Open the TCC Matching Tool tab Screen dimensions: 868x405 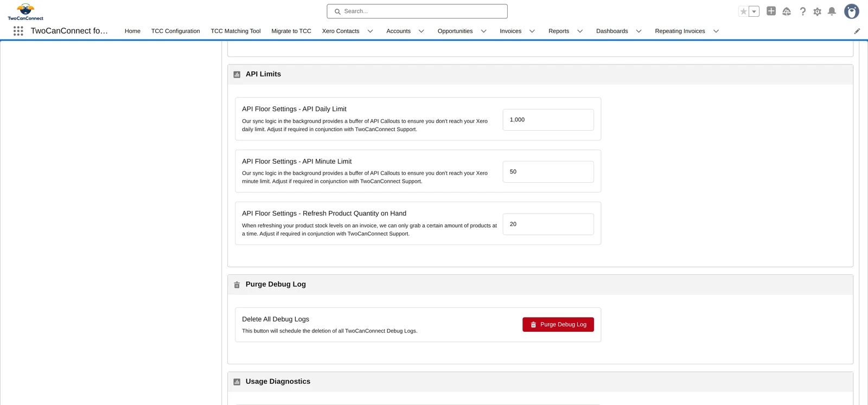click(235, 31)
